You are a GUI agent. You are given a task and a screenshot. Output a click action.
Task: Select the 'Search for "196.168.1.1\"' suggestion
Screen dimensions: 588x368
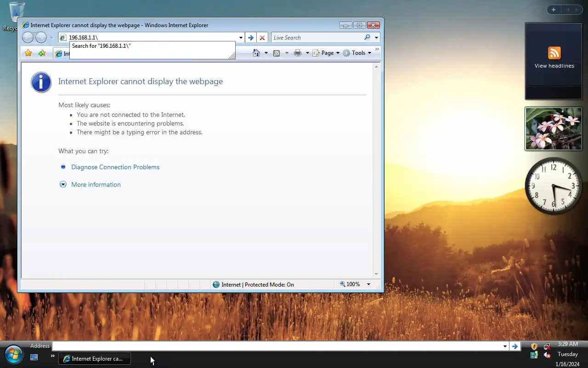(x=152, y=46)
